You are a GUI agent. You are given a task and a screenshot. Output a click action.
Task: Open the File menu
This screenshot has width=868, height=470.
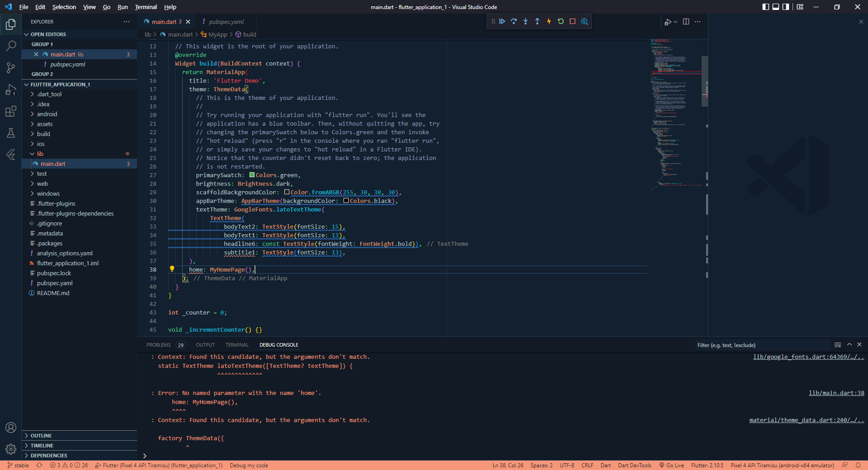click(24, 7)
